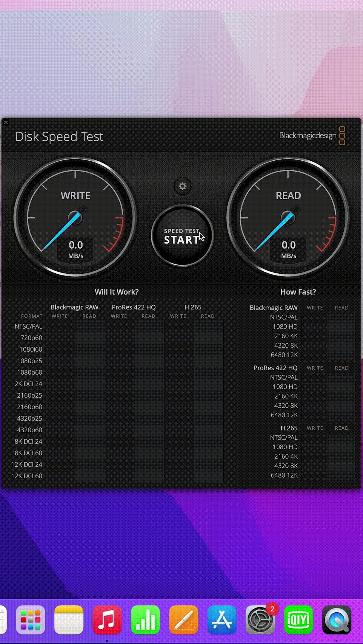363x644 pixels.
Task: Click the '2K DCI 24' format row label
Action: coord(28,384)
